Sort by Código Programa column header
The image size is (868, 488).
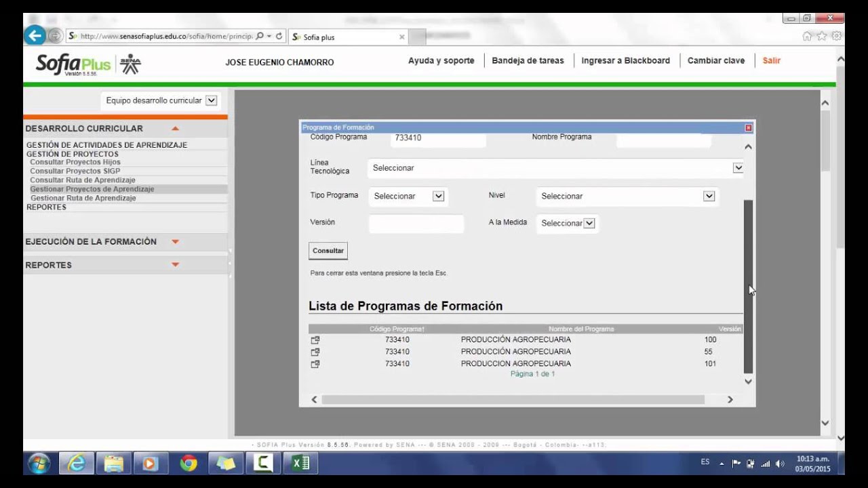397,329
